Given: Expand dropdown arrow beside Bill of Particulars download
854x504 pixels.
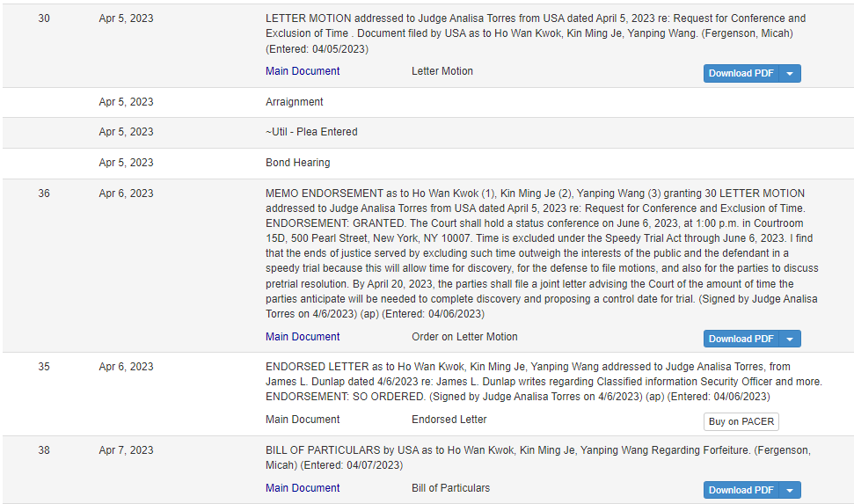Looking at the screenshot, I should [790, 490].
